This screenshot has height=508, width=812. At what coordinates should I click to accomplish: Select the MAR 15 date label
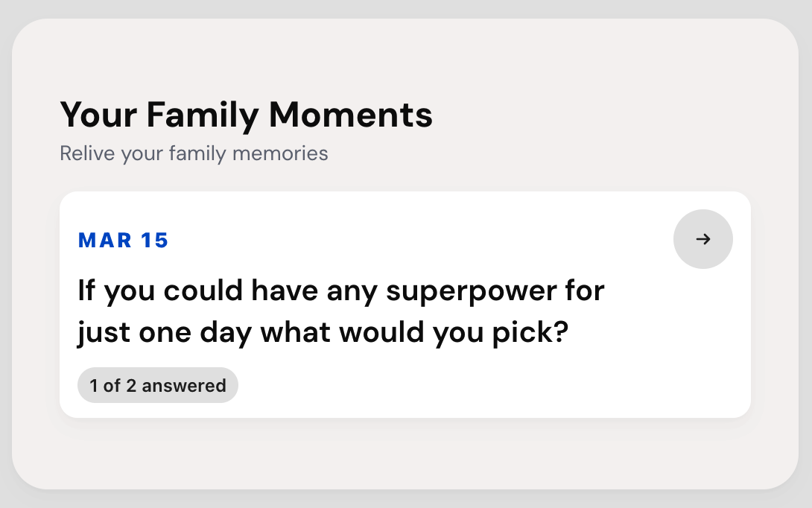tap(123, 241)
